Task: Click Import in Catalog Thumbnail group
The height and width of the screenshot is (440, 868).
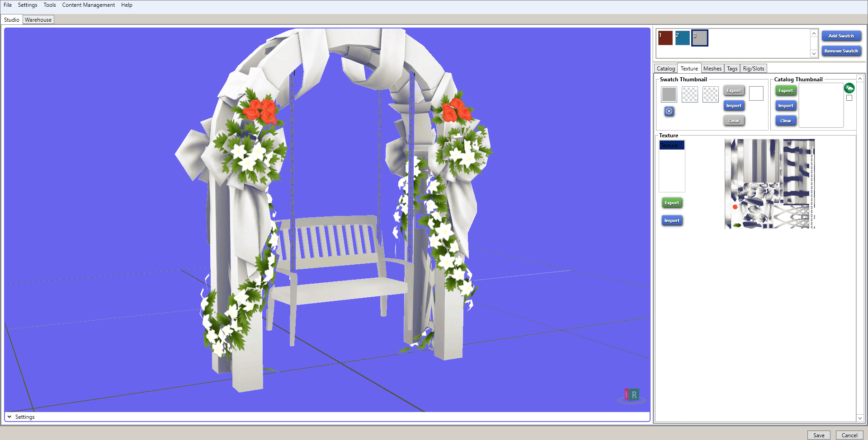Action: pyautogui.click(x=786, y=106)
